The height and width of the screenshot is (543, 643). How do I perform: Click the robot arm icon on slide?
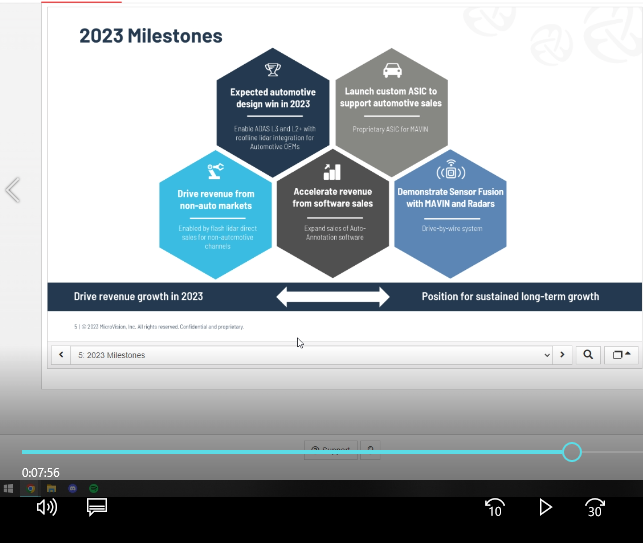pyautogui.click(x=215, y=171)
